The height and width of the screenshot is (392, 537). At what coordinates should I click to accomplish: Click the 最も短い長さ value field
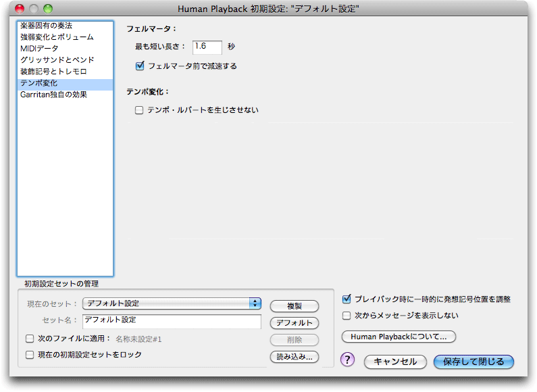207,47
